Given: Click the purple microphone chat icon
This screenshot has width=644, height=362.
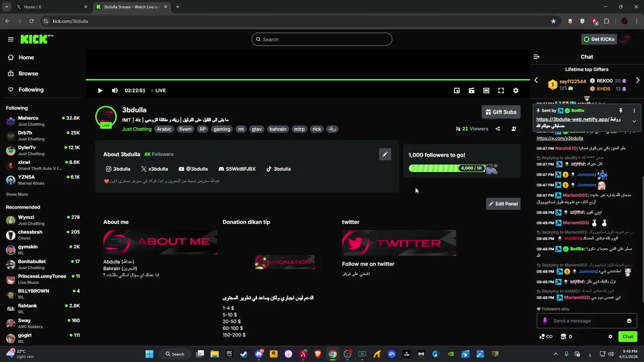Looking at the screenshot, I should 545,321.
